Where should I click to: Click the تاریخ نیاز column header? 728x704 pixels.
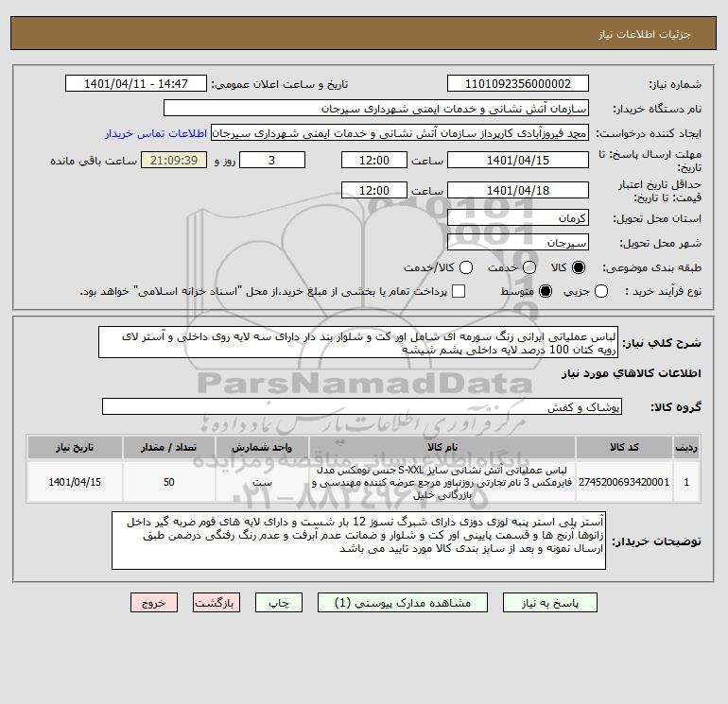(75, 447)
